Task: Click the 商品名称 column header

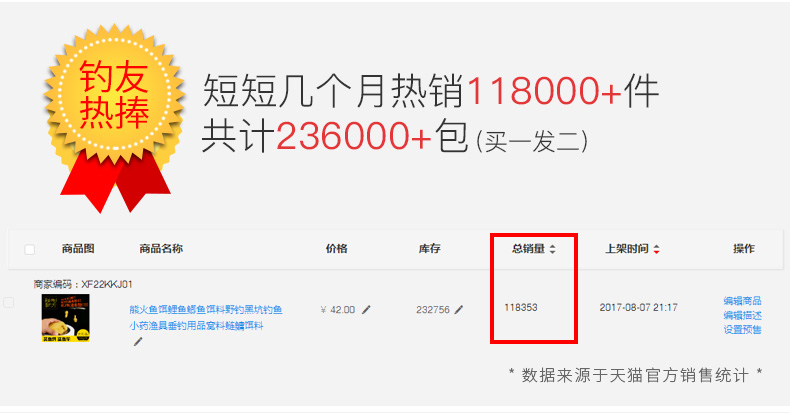Action: (161, 248)
